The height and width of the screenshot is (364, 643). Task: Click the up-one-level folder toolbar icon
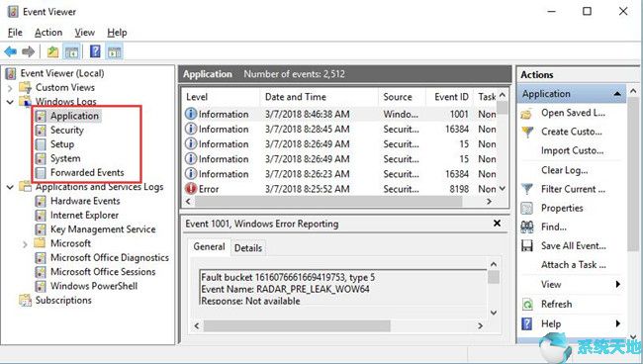click(52, 52)
